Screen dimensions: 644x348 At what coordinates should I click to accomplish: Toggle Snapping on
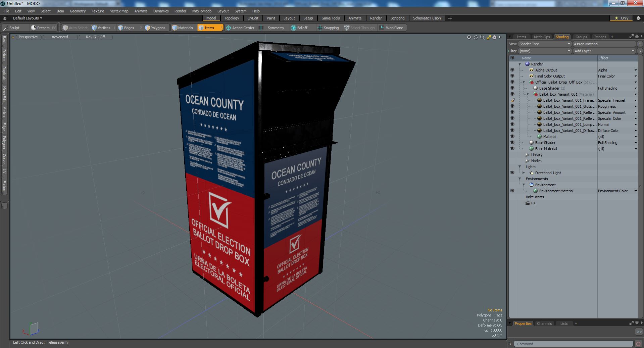(328, 28)
